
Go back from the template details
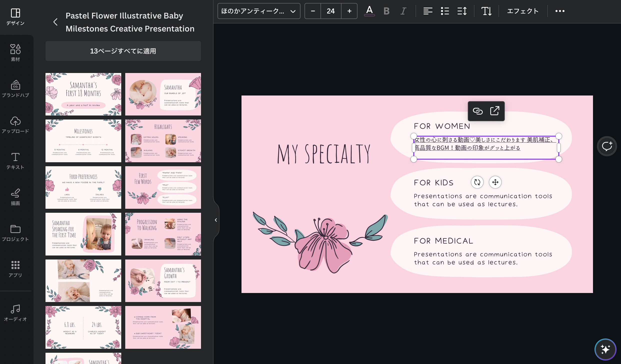tap(55, 22)
